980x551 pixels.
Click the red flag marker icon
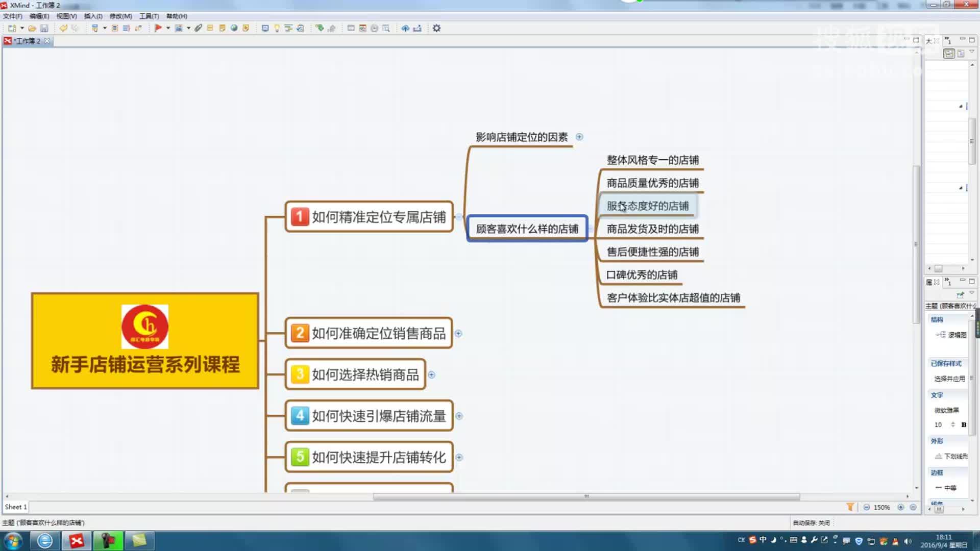coord(158,28)
